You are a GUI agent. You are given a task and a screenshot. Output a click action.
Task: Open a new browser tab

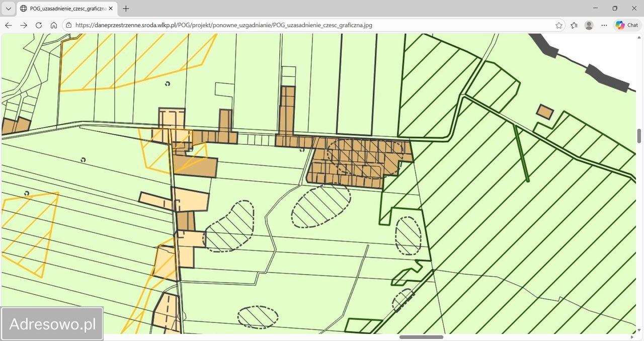(126, 9)
